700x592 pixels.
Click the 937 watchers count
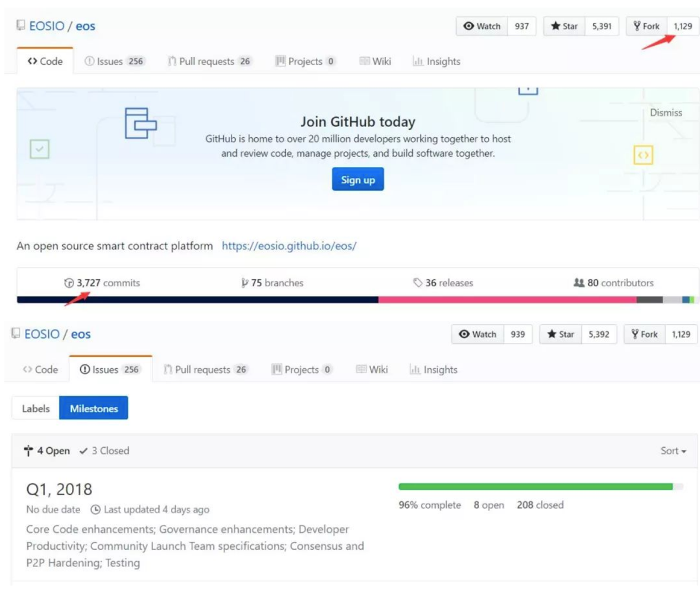coord(521,26)
